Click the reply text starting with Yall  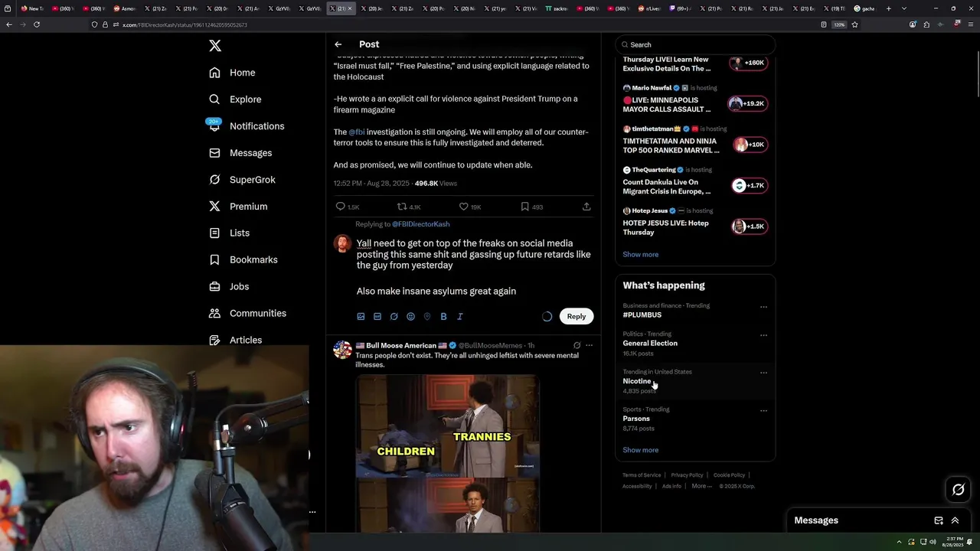[474, 267]
